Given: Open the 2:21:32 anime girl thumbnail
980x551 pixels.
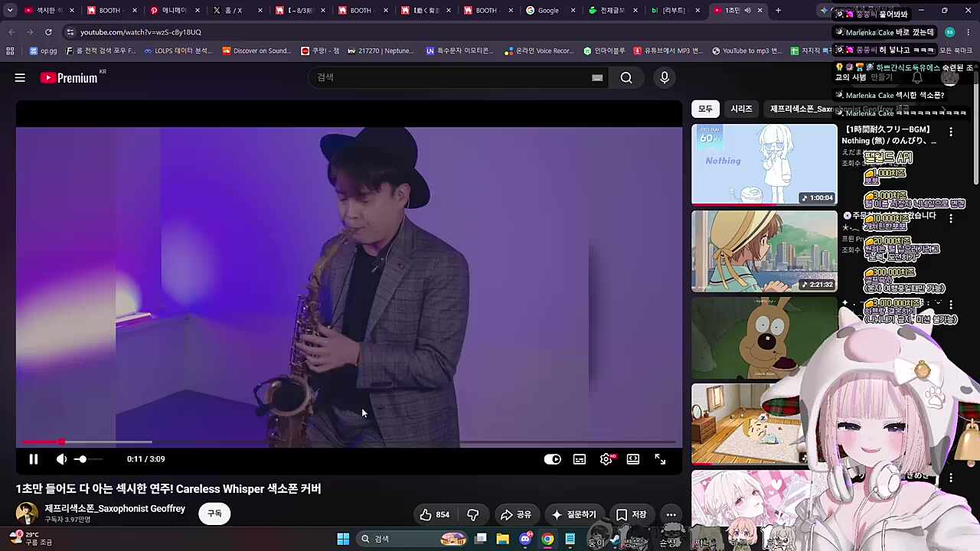Looking at the screenshot, I should coord(764,251).
